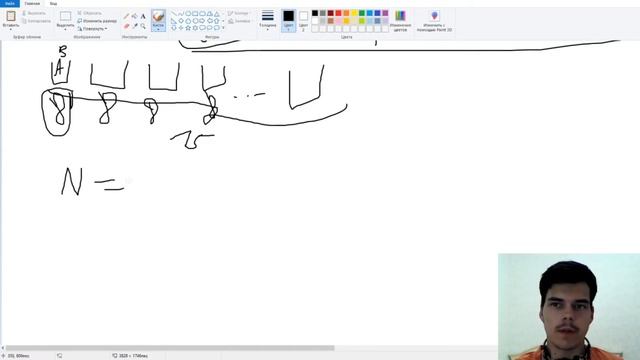Choose the Oval shape
Image resolution: width=640 pixels, height=360 pixels.
pos(188,13)
